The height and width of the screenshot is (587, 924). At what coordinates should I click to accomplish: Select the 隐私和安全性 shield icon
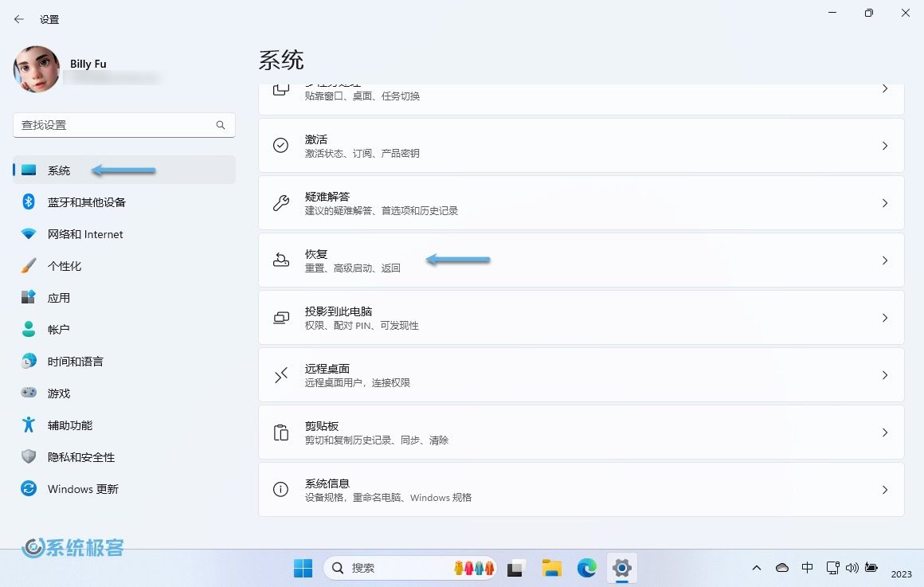click(29, 456)
